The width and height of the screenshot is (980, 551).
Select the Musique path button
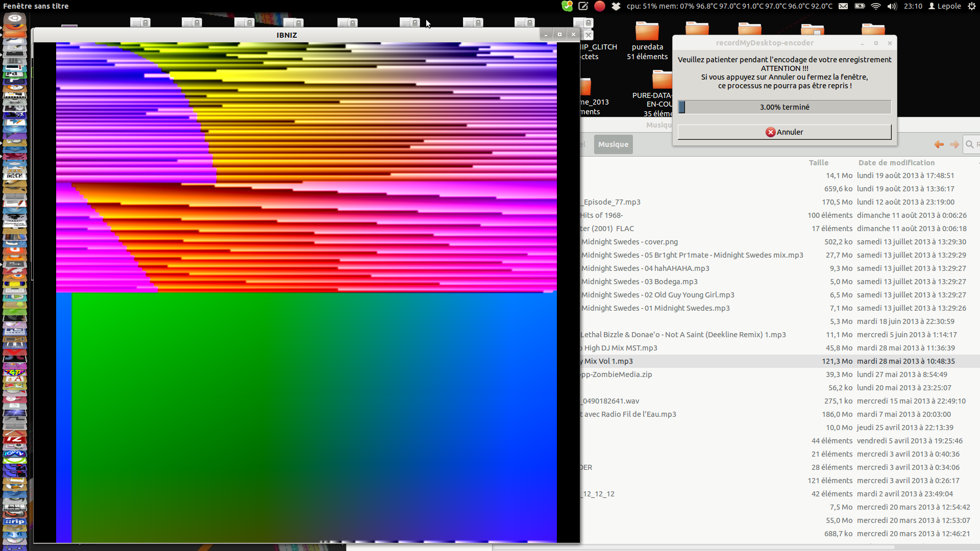coord(613,144)
